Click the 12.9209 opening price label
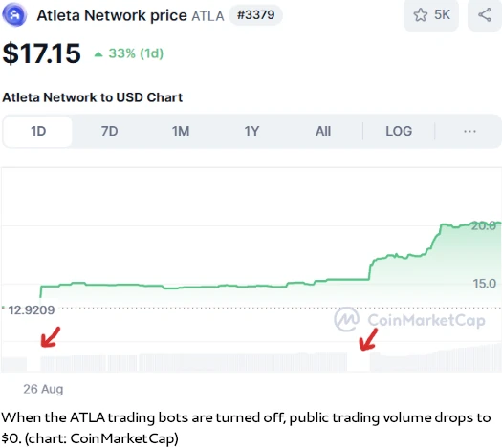The height and width of the screenshot is (448, 502). click(x=32, y=310)
